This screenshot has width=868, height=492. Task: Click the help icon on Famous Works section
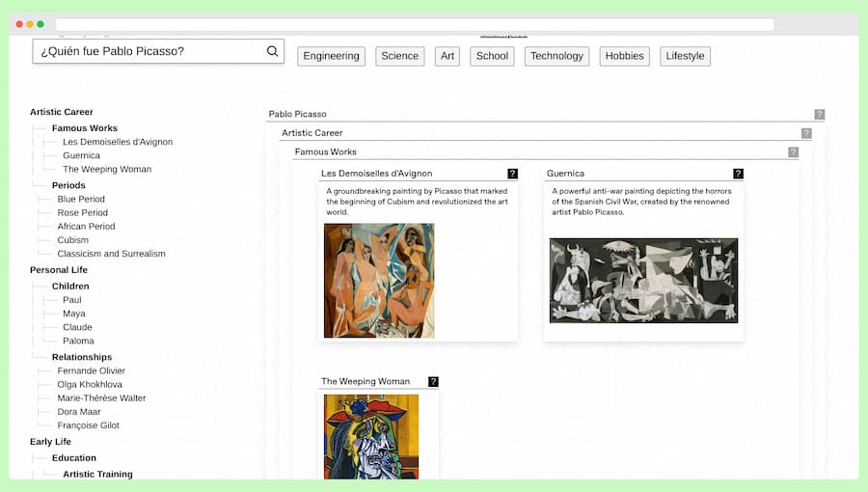click(793, 151)
